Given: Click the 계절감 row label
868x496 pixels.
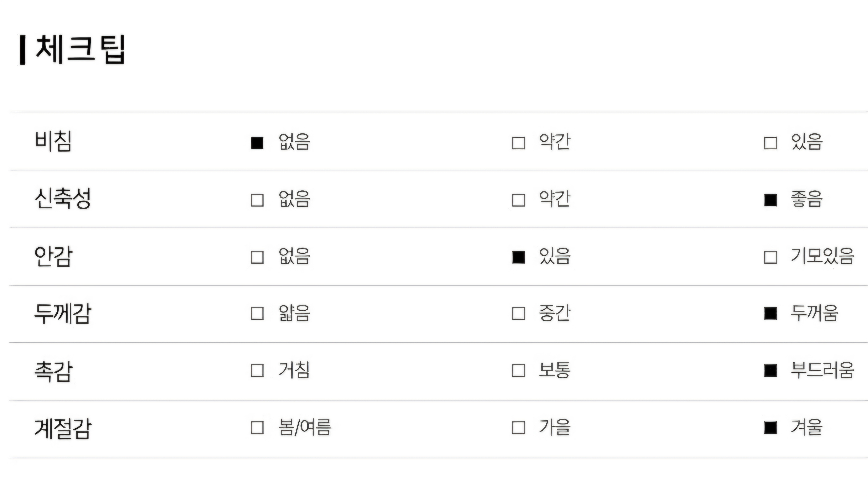Looking at the screenshot, I should tap(63, 428).
